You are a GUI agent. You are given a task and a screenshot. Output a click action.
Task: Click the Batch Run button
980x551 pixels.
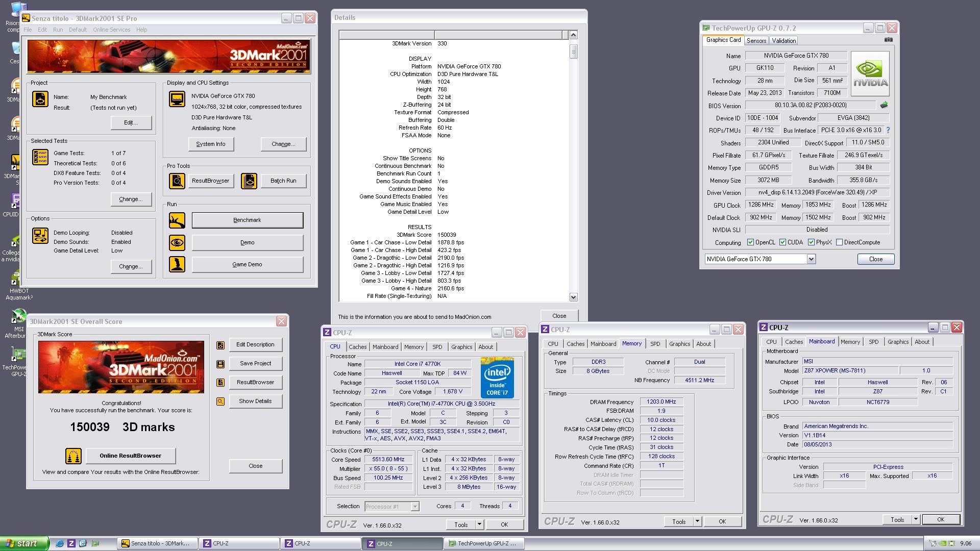(283, 181)
